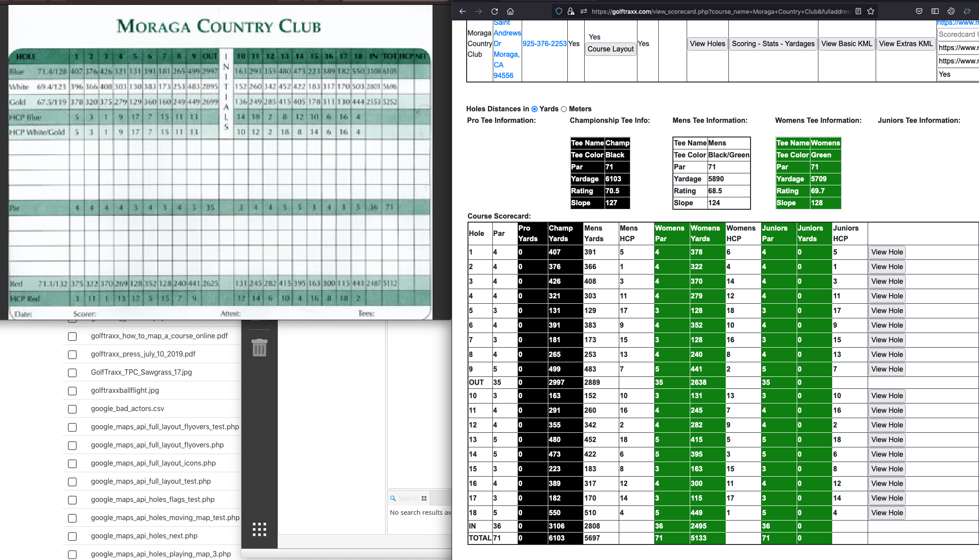This screenshot has height=560, width=979.
Task: Check google_maps_api_full_layout_icons.php checkbox
Action: click(72, 464)
